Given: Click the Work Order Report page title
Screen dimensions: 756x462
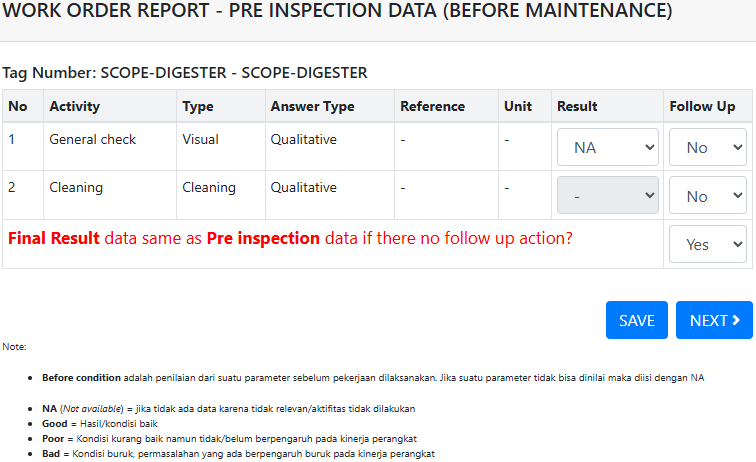Looking at the screenshot, I should pyautogui.click(x=338, y=12).
